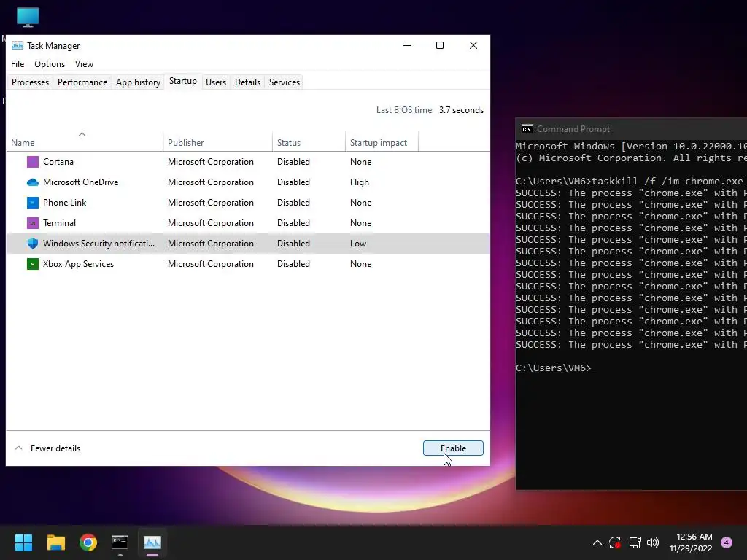This screenshot has width=747, height=560.
Task: Click the Command Prompt title bar icon
Action: click(527, 129)
